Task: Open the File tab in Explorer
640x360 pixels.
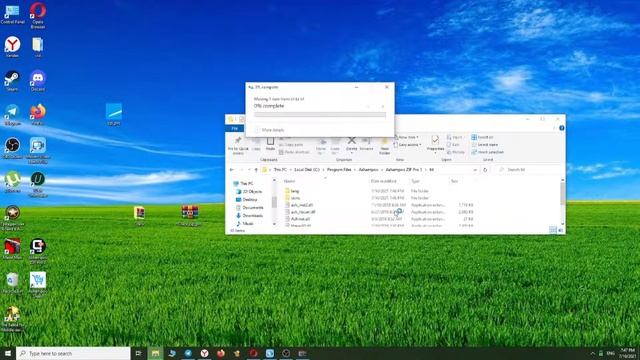Action: 235,129
